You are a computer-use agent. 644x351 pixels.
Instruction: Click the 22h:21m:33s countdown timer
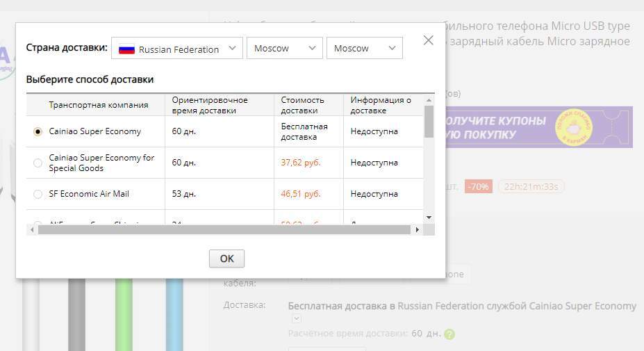point(531,186)
